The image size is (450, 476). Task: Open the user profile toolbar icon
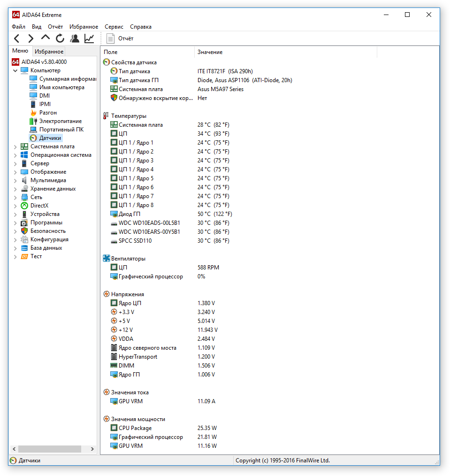tap(75, 38)
